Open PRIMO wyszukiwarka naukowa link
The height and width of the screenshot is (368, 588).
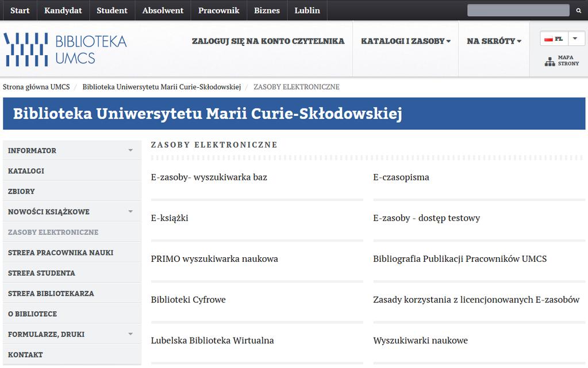214,259
